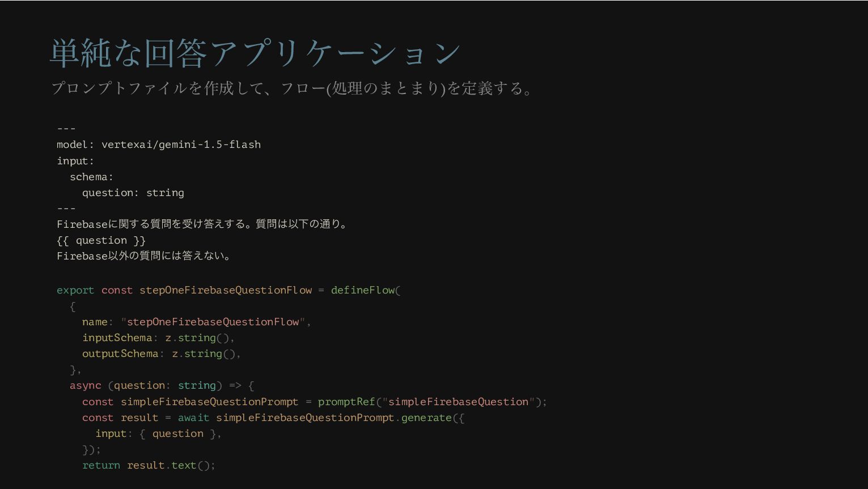Click the 'input:' line in the prompt file

pos(75,161)
